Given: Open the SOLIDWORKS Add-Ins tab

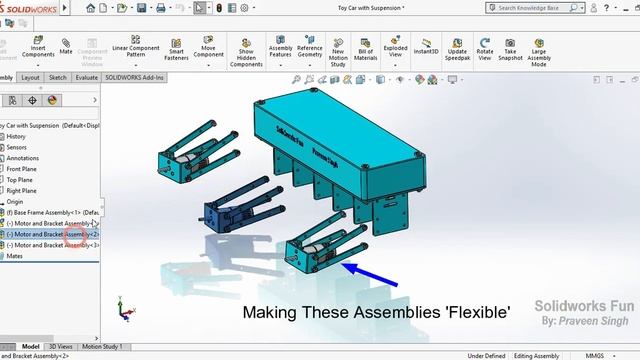Looking at the screenshot, I should (134, 78).
